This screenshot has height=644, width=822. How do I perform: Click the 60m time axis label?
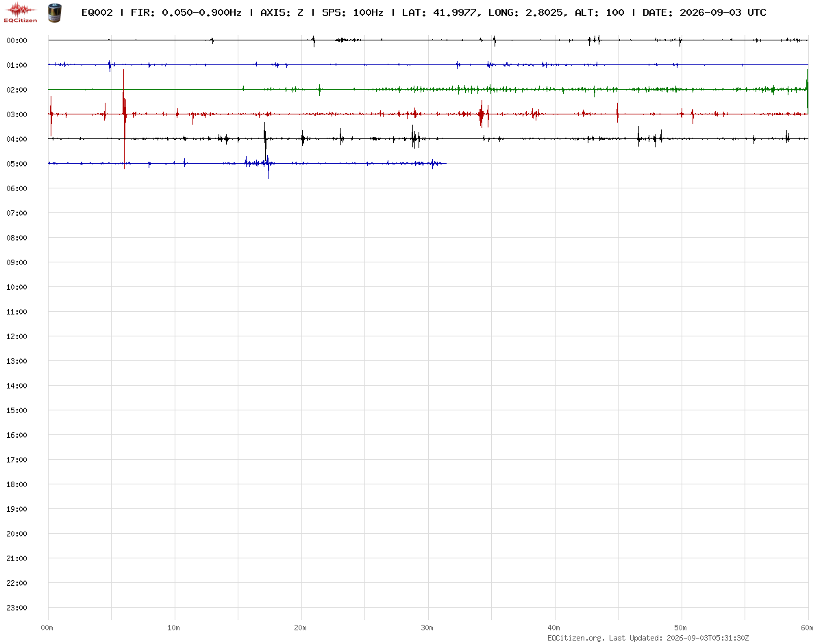coord(808,628)
